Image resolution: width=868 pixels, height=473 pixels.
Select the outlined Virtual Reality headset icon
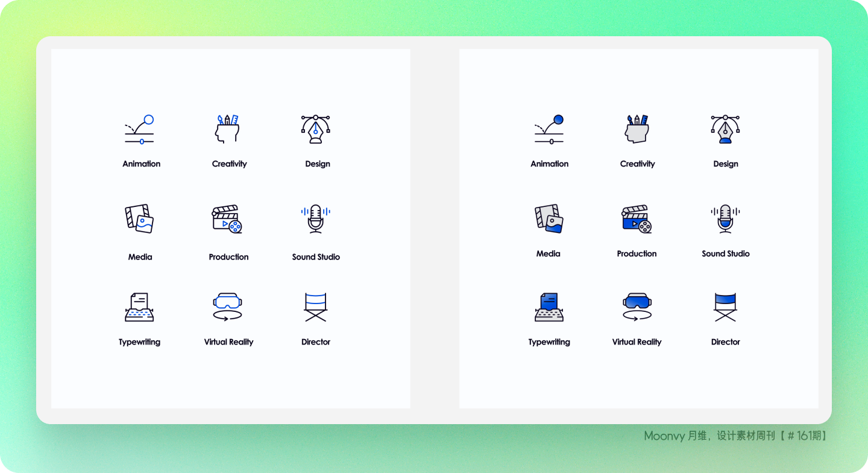pyautogui.click(x=227, y=307)
